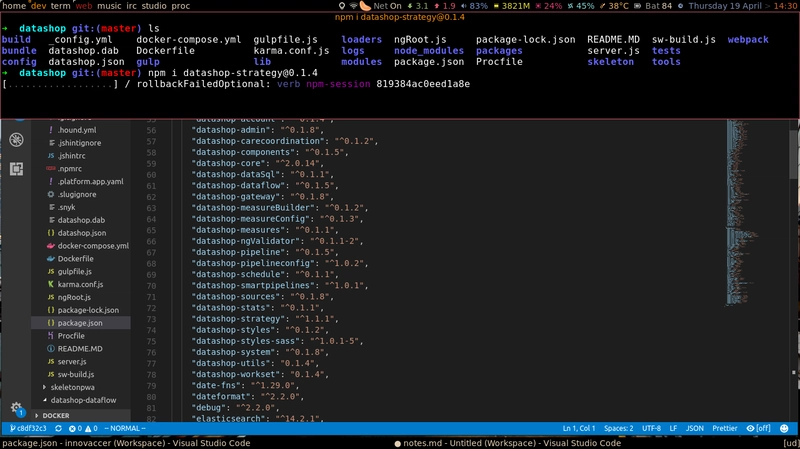Image resolution: width=800 pixels, height=449 pixels.
Task: Open .jshintignore in the explorer
Action: (x=79, y=143)
